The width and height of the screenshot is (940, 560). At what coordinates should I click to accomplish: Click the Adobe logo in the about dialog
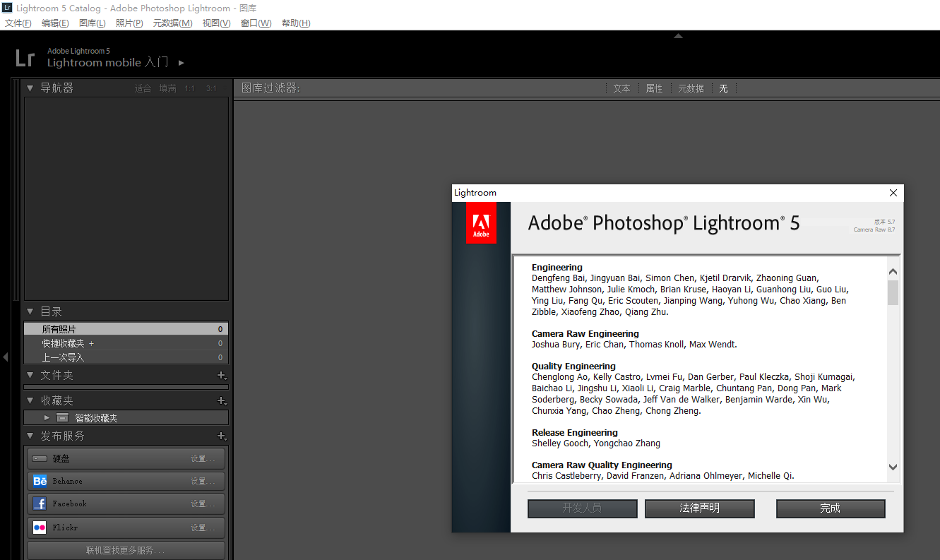pos(481,222)
